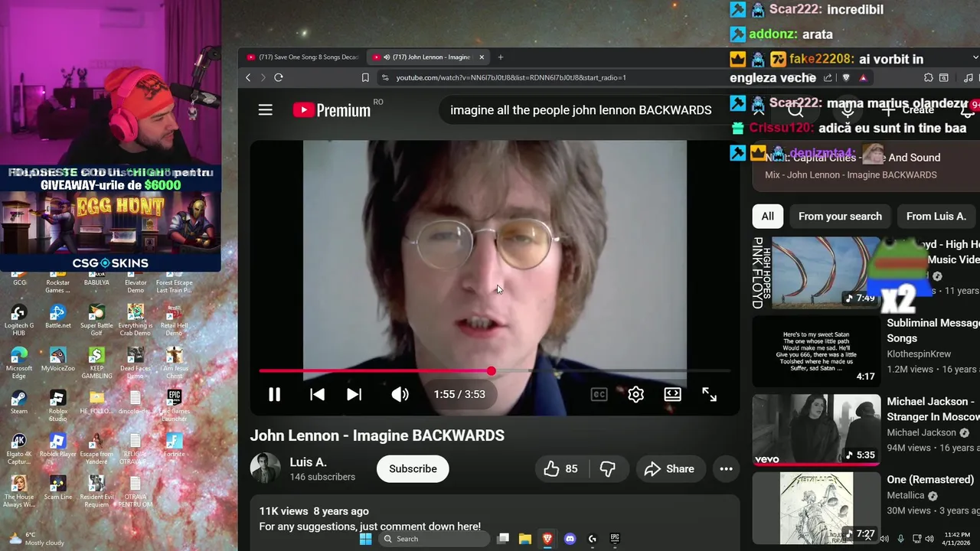
Task: Open Task View on the taskbar
Action: (x=503, y=539)
